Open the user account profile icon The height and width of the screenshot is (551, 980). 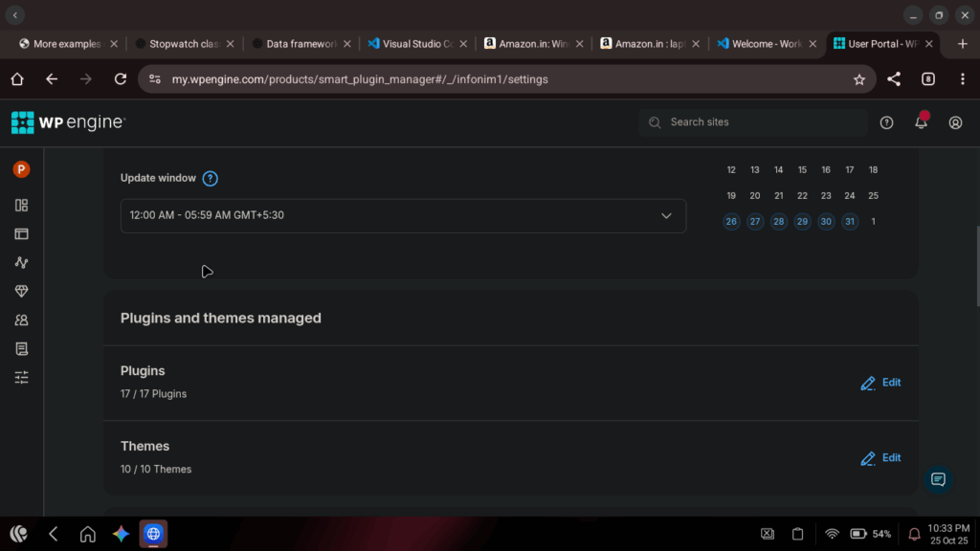[x=955, y=122]
